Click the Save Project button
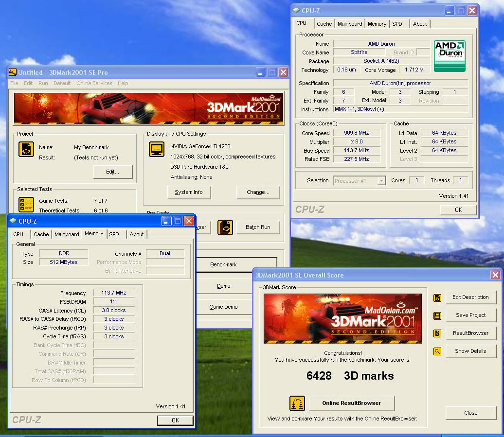 coord(471,315)
